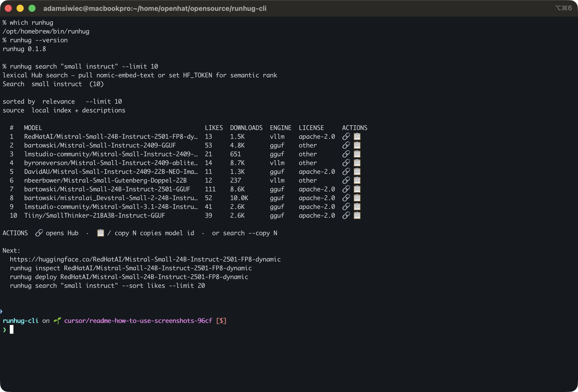Click link icon in the ACTIONS legend line
Image resolution: width=578 pixels, height=392 pixels.
point(39,233)
